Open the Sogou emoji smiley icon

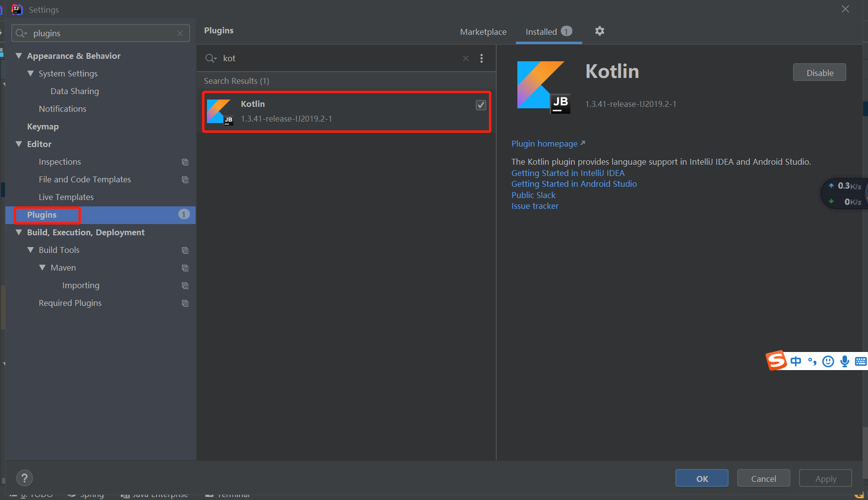click(x=828, y=361)
